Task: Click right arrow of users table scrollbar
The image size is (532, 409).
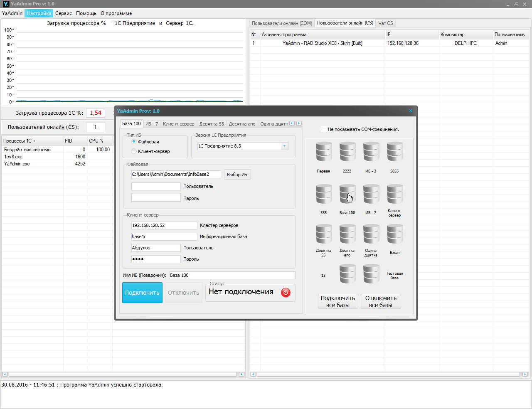Action: pyautogui.click(x=525, y=374)
